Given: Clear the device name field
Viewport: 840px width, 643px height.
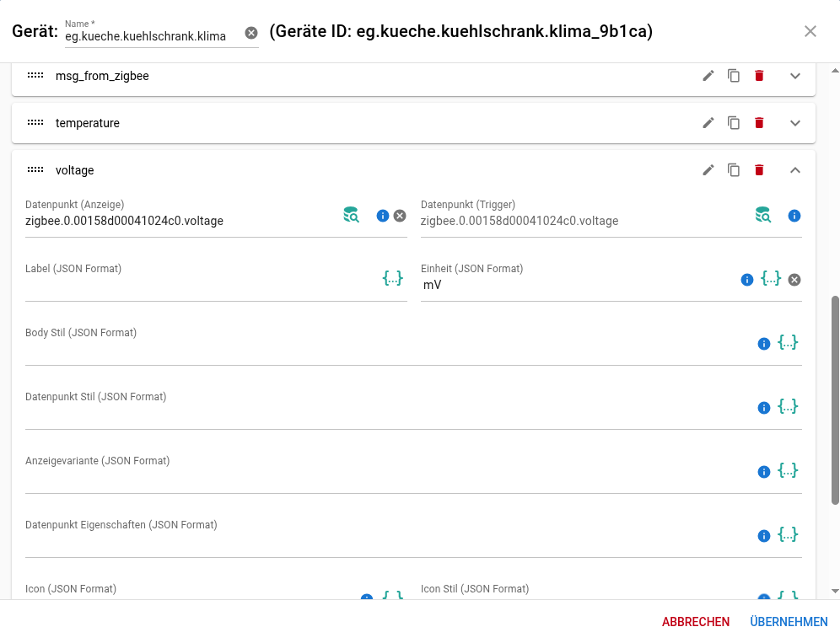Looking at the screenshot, I should [x=251, y=33].
